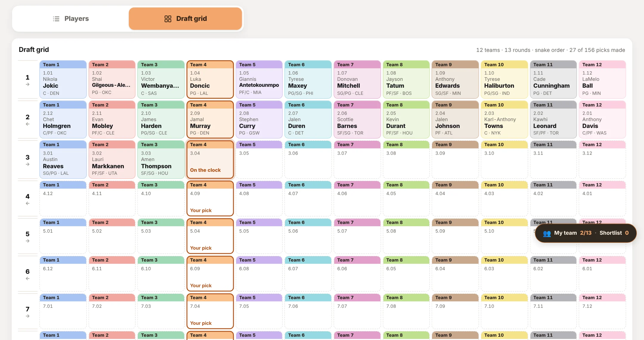Click Austin Reaves pick card 3.01
This screenshot has width=644, height=340.
(x=63, y=160)
